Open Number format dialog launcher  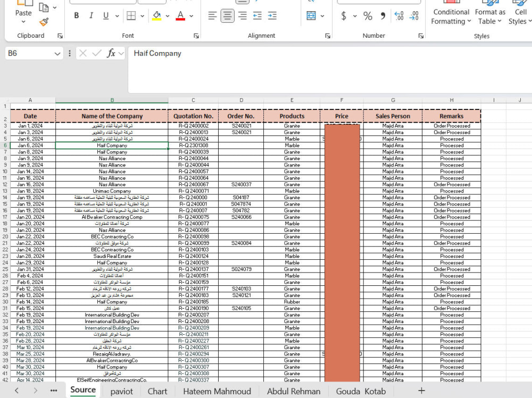coord(421,36)
